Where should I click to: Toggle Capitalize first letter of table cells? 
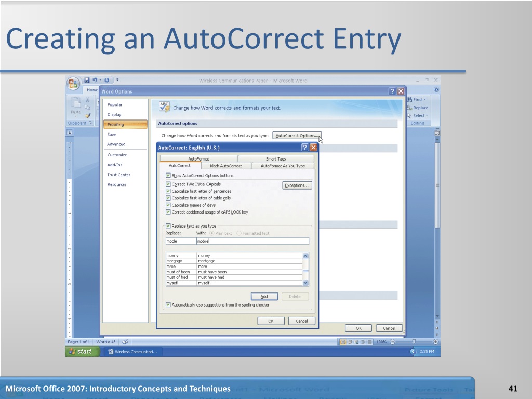coord(168,198)
